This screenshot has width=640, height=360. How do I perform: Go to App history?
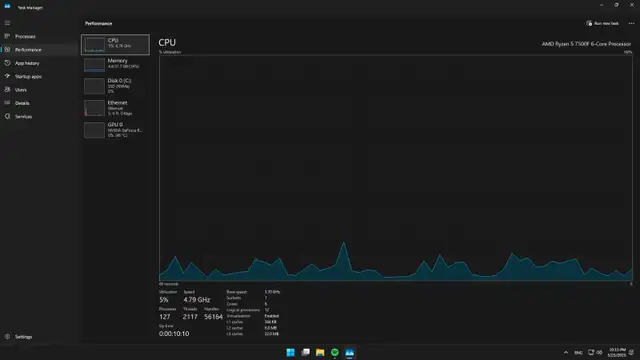click(x=40, y=63)
